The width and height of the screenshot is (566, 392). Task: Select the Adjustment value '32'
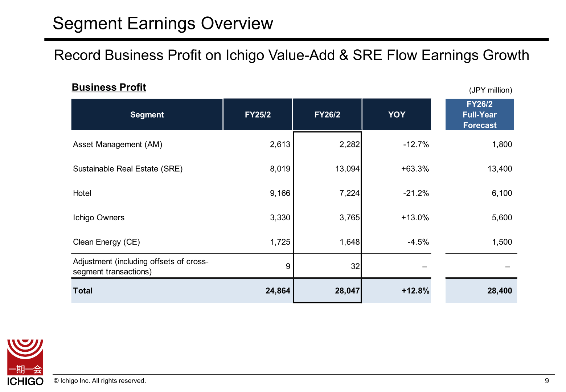(x=355, y=266)
